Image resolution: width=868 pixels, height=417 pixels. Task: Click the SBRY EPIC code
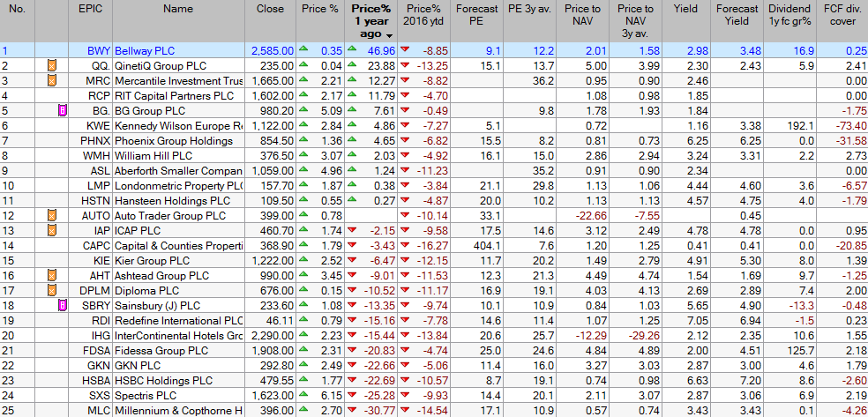(x=97, y=305)
